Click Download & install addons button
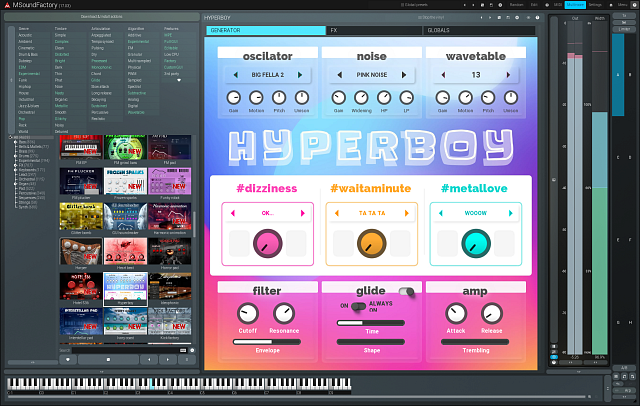This screenshot has height=406, width=640. pos(103,18)
